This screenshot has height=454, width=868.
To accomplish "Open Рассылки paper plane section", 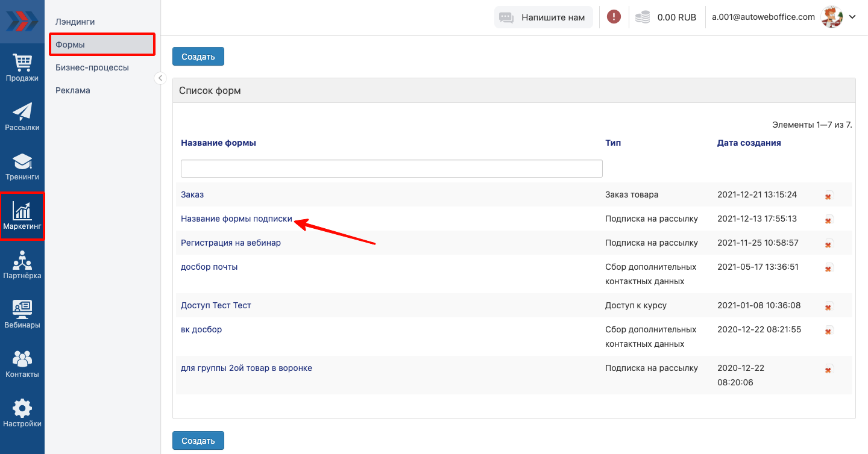I will 22,117.
